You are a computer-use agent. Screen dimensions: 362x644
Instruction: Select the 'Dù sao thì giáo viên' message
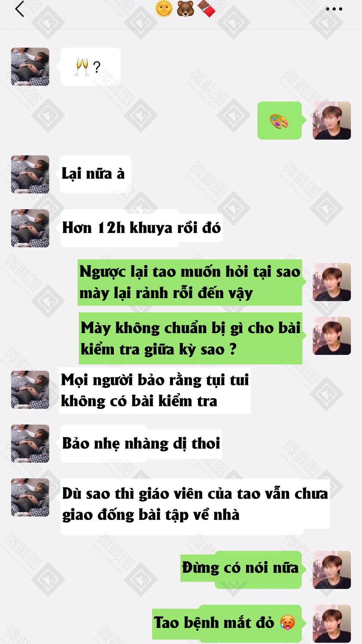click(195, 504)
